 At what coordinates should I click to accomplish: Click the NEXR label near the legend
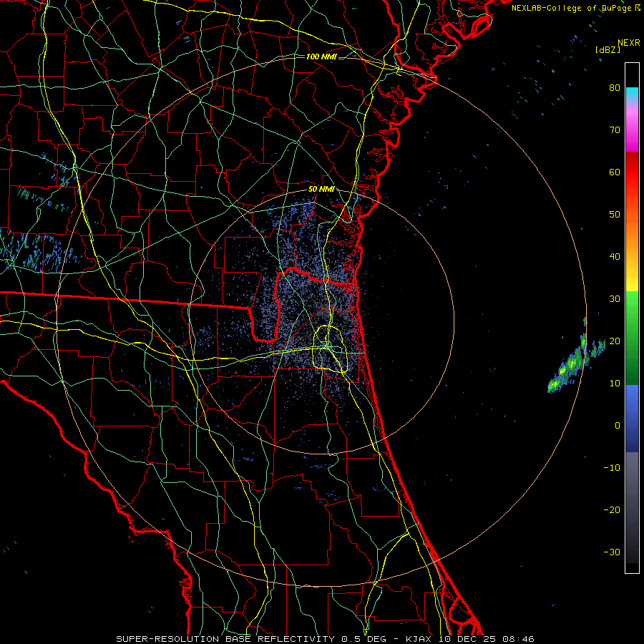628,43
